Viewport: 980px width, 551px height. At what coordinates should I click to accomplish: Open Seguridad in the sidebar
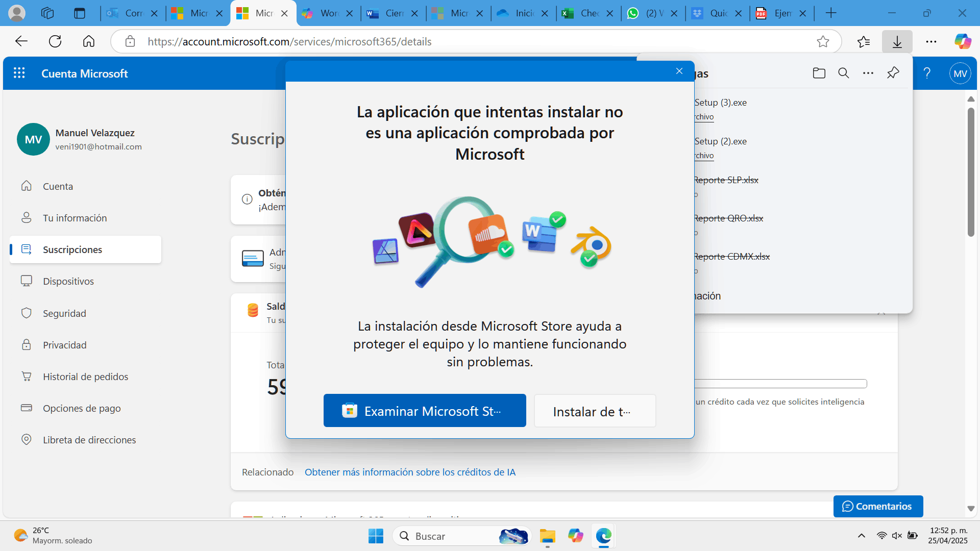pos(64,313)
